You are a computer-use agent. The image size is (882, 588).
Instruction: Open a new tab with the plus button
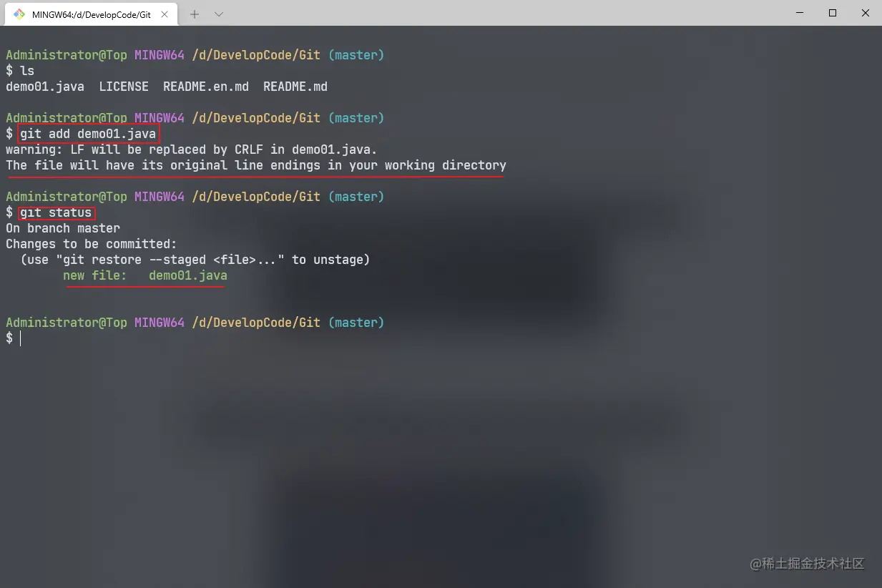point(195,14)
